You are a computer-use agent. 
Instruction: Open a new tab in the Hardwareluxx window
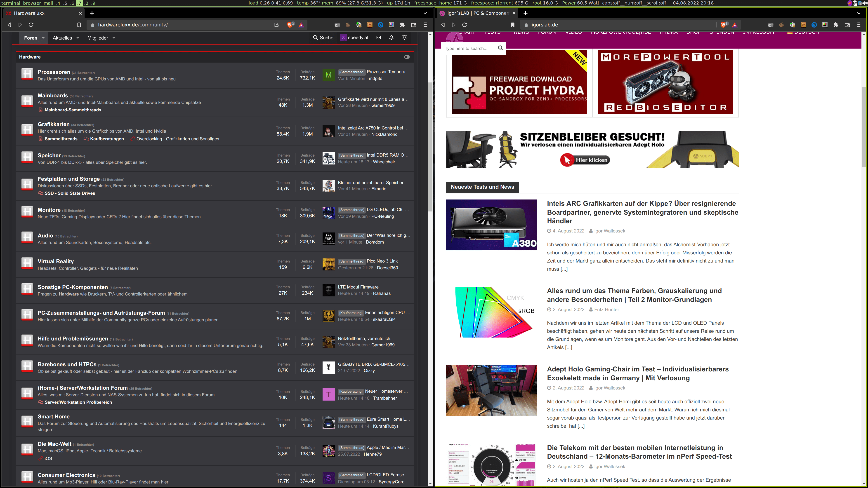click(92, 13)
